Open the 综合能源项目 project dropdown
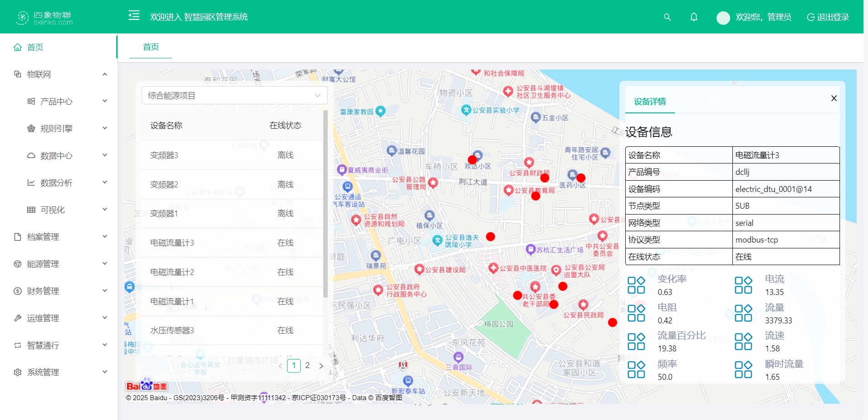The image size is (868, 420). 234,96
